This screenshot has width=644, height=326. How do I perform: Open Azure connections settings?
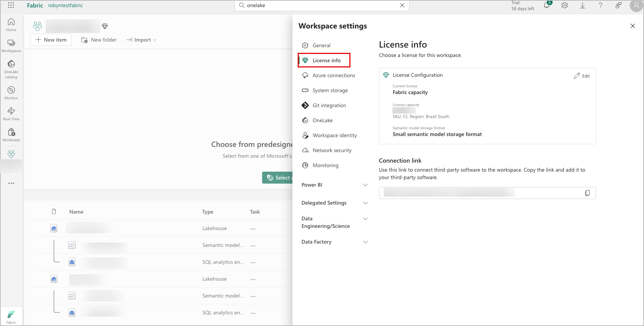329,75
